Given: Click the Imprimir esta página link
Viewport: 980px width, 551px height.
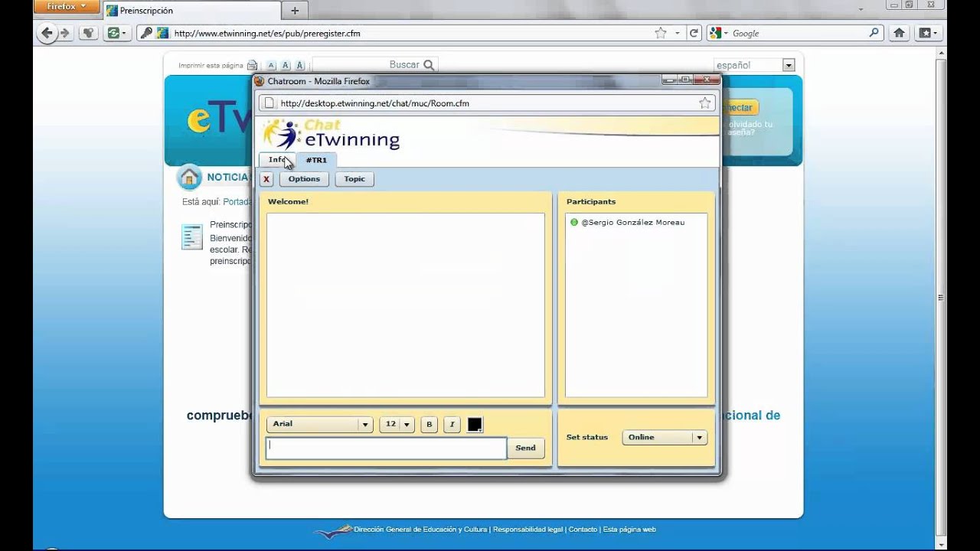Looking at the screenshot, I should click(211, 66).
